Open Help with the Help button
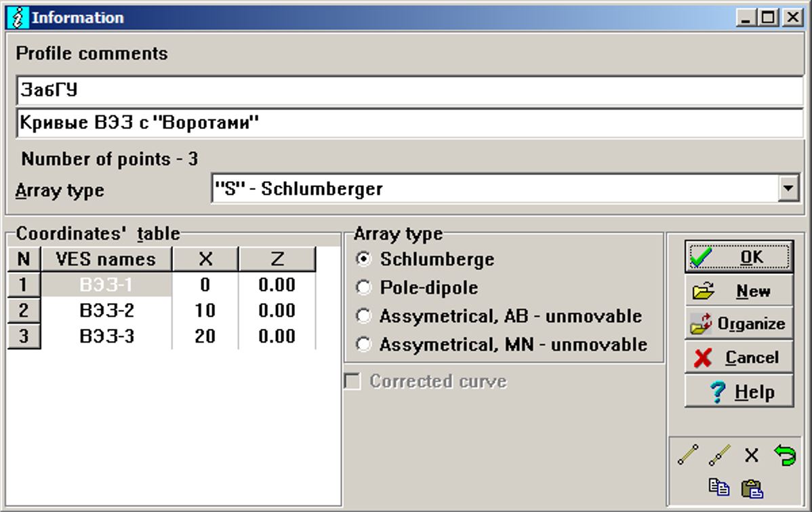 pyautogui.click(x=739, y=391)
